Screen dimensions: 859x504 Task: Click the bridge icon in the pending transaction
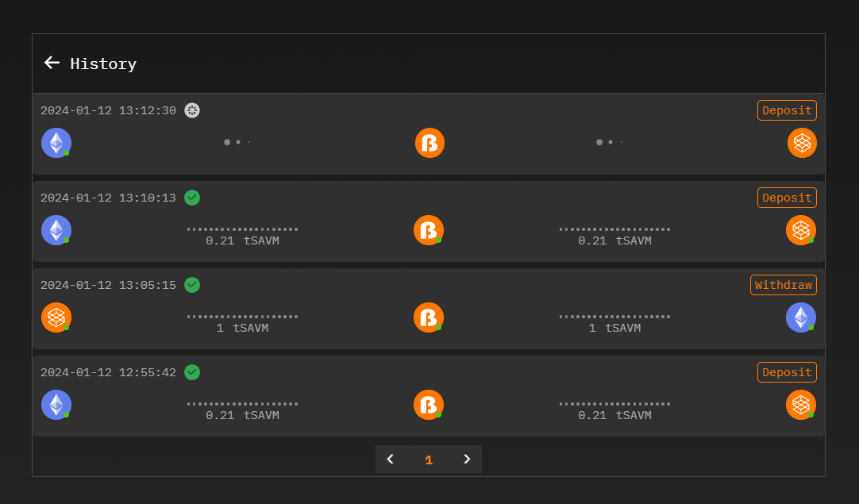click(x=429, y=143)
